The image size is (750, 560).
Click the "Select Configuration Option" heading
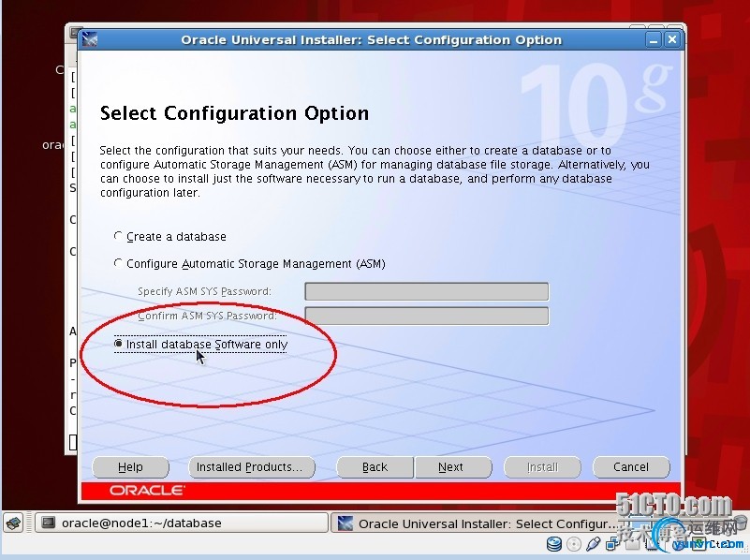coord(234,113)
